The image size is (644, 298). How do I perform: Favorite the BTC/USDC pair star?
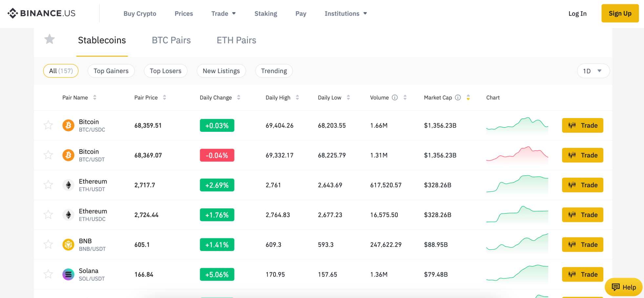[48, 125]
